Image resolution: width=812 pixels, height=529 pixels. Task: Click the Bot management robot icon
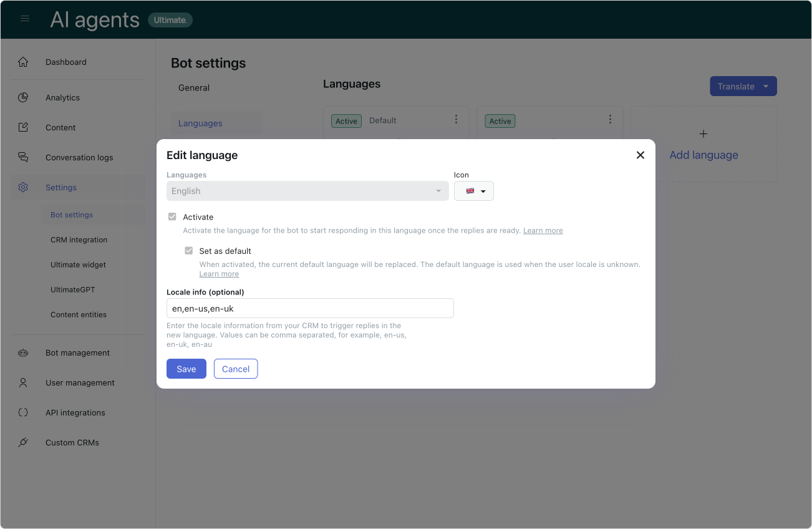pos(23,352)
